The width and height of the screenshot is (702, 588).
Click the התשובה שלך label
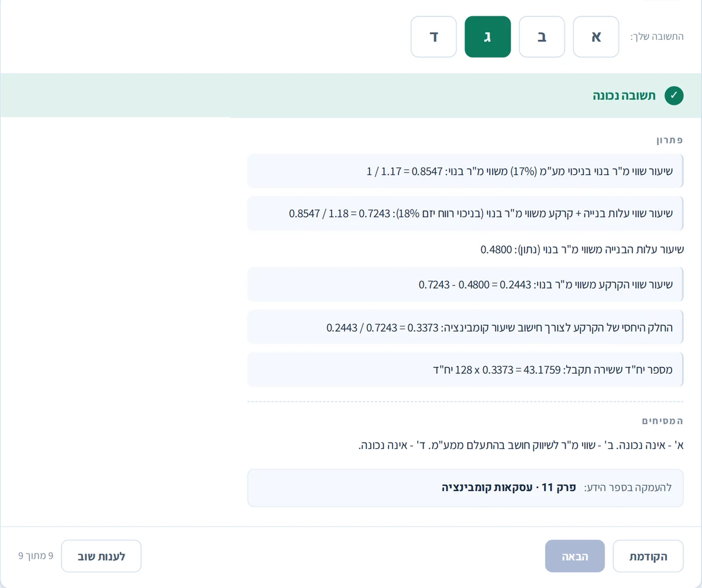(656, 37)
